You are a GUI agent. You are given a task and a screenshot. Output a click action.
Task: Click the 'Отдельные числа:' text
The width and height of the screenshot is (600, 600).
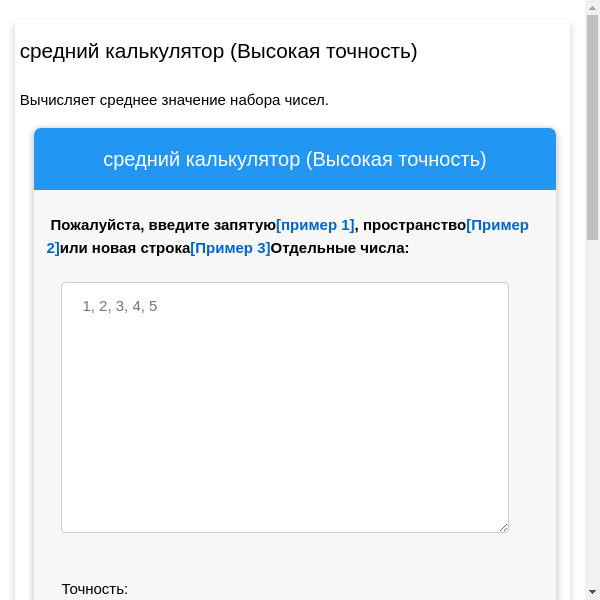click(x=340, y=248)
